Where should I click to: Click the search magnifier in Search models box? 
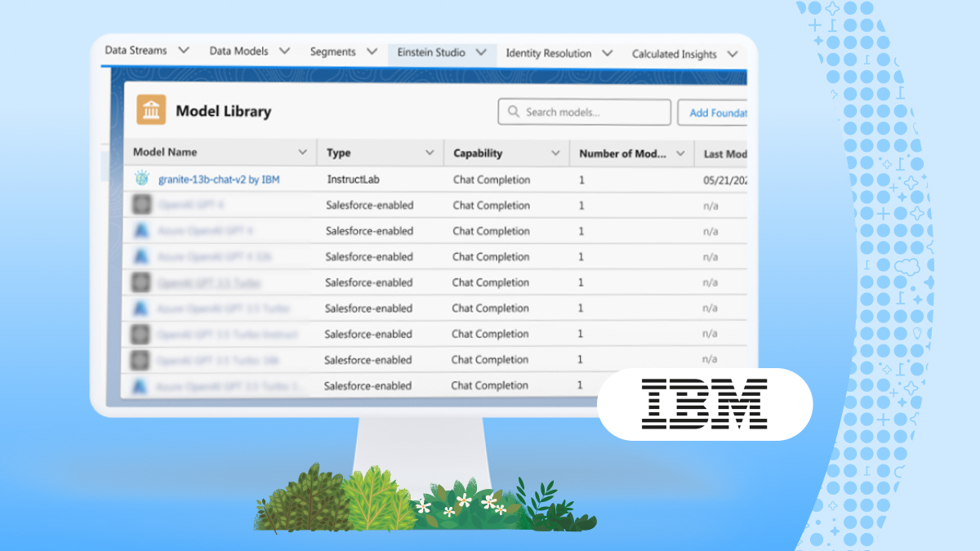pyautogui.click(x=512, y=112)
